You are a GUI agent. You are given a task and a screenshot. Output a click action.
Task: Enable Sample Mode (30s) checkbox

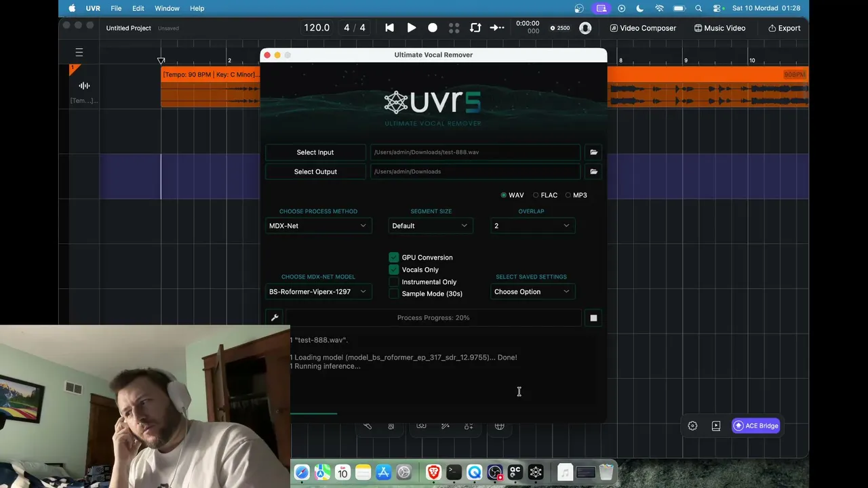(x=394, y=294)
